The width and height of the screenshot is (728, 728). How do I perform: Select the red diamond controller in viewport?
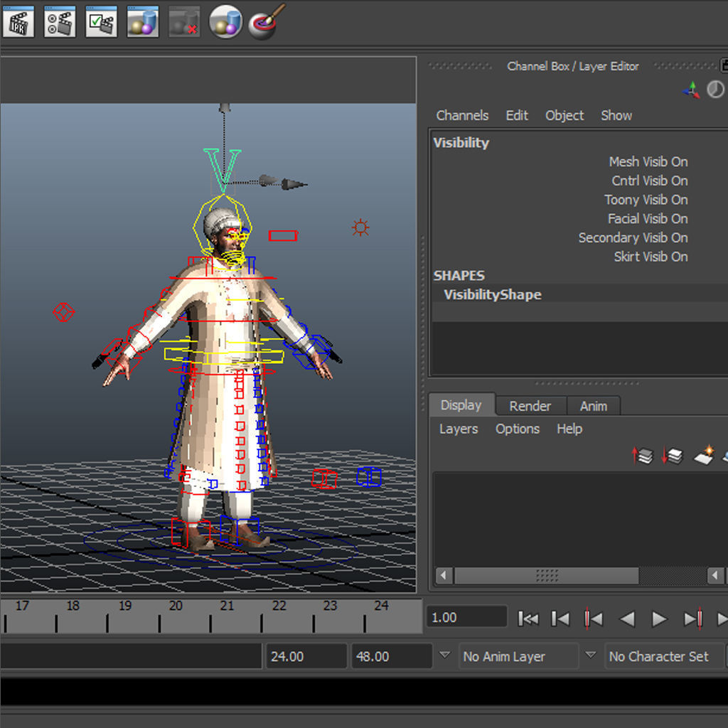tap(63, 311)
